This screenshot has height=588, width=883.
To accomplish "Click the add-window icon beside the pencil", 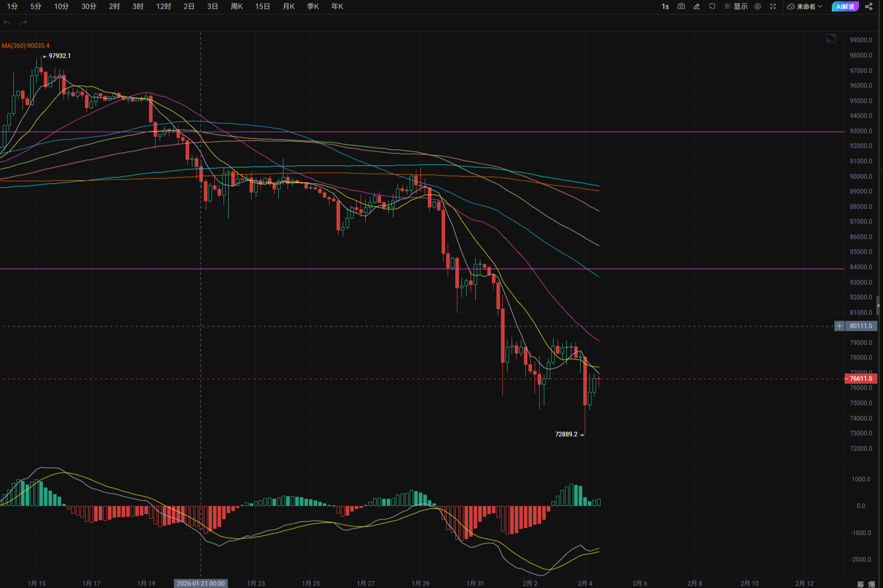I will [712, 7].
